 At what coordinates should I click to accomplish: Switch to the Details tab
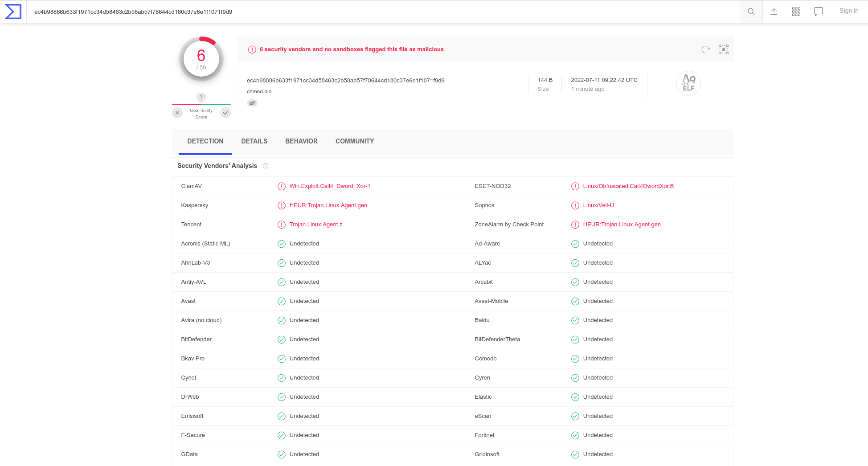coord(254,141)
